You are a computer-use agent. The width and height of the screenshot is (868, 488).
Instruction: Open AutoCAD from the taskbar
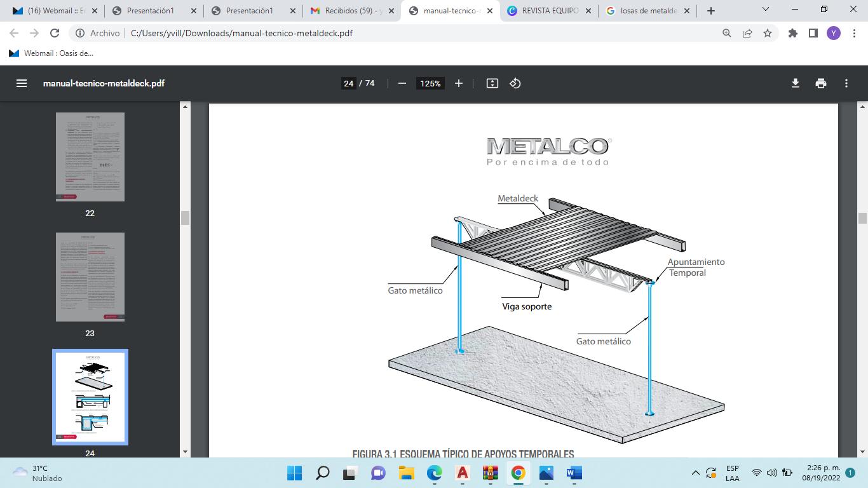pyautogui.click(x=462, y=473)
